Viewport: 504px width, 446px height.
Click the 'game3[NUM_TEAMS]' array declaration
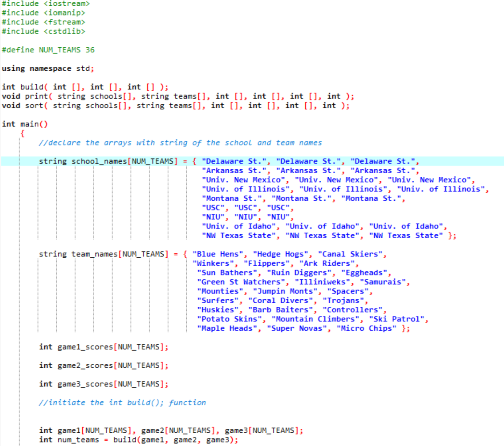tap(262, 431)
